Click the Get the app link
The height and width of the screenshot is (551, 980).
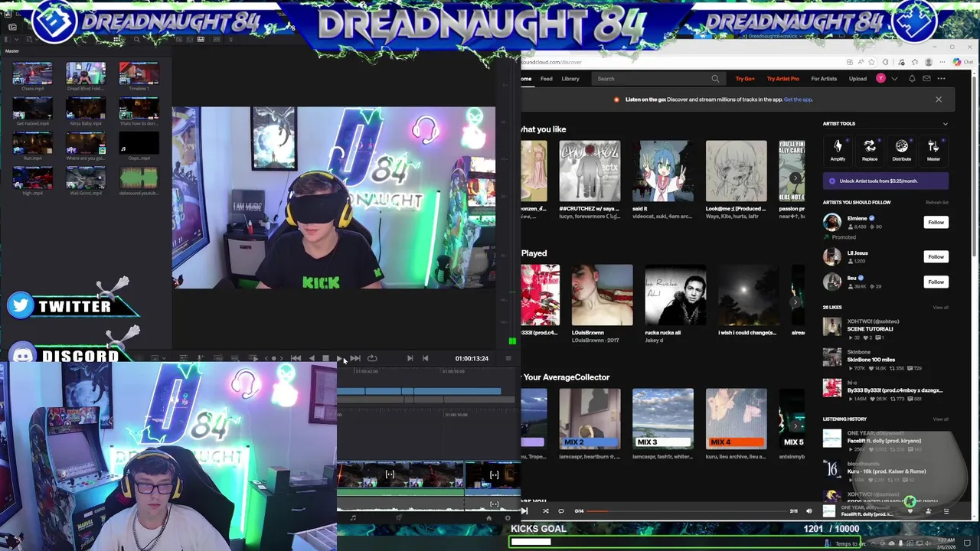(x=798, y=99)
